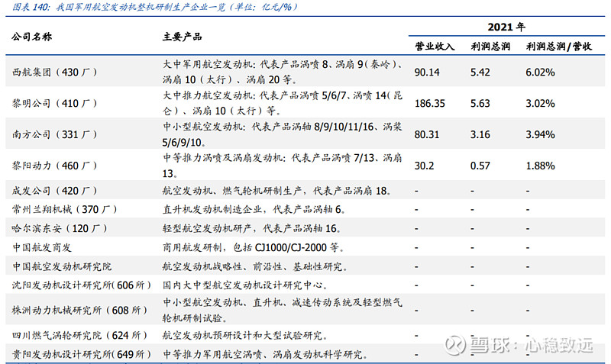Select cell 沈阳发动机设计研究所(606 所)
The height and width of the screenshot is (364, 611).
coord(82,285)
